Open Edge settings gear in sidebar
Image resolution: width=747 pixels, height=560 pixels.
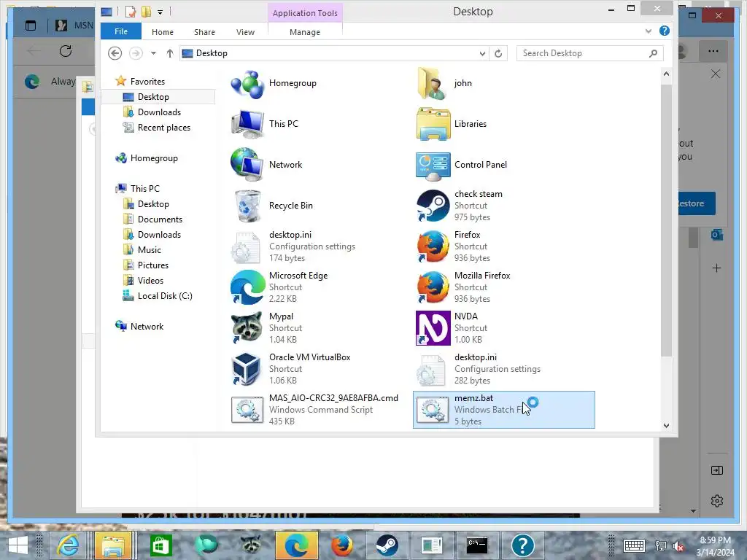(x=717, y=500)
